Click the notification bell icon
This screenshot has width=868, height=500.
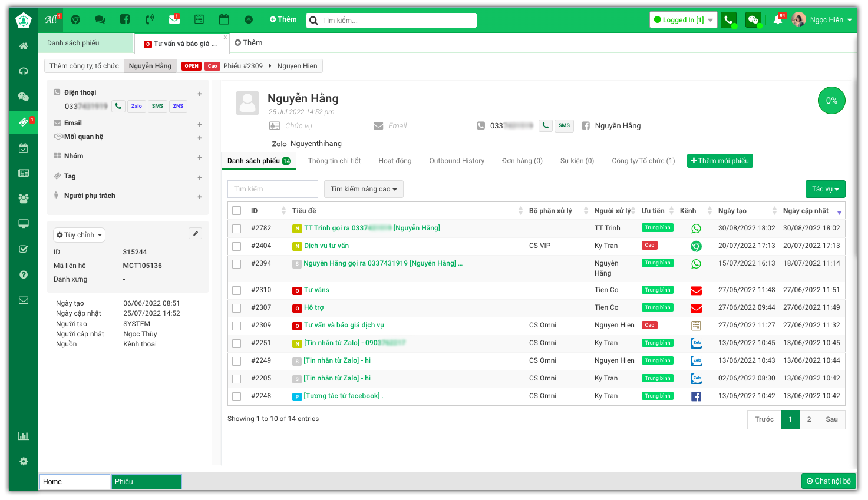pos(778,20)
